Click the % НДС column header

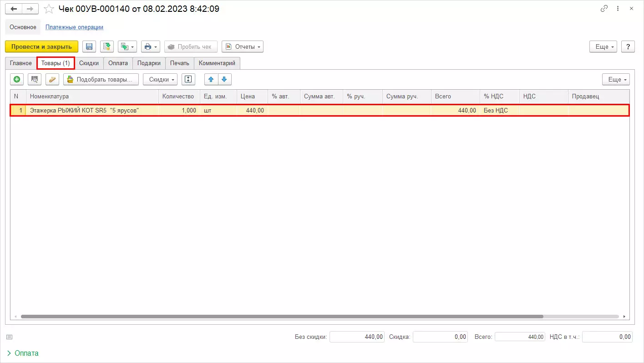click(x=500, y=96)
